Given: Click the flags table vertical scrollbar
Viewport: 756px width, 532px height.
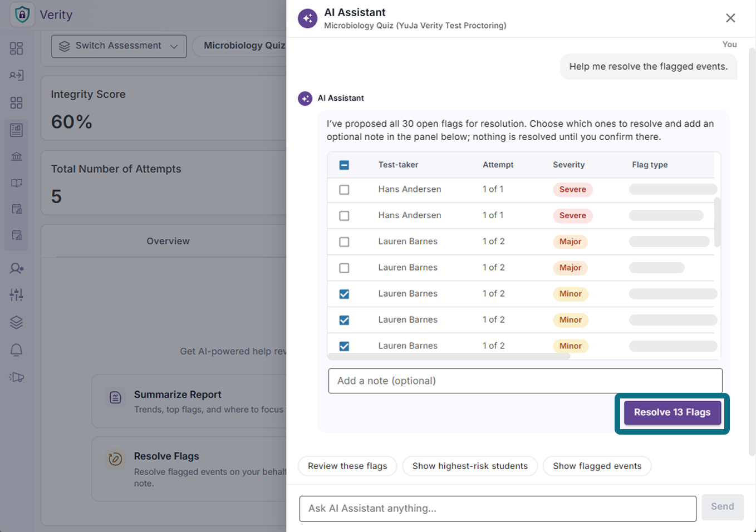Looking at the screenshot, I should [717, 221].
